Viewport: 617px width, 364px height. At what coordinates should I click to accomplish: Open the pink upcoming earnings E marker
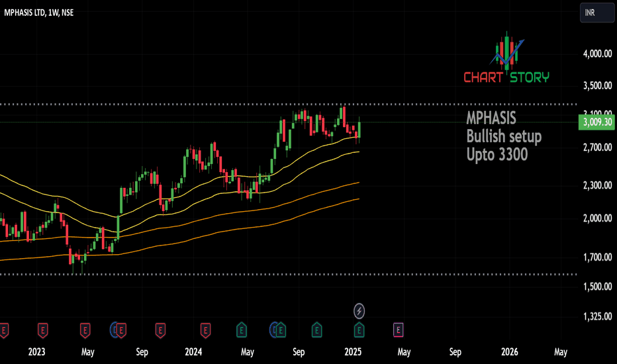pos(399,330)
